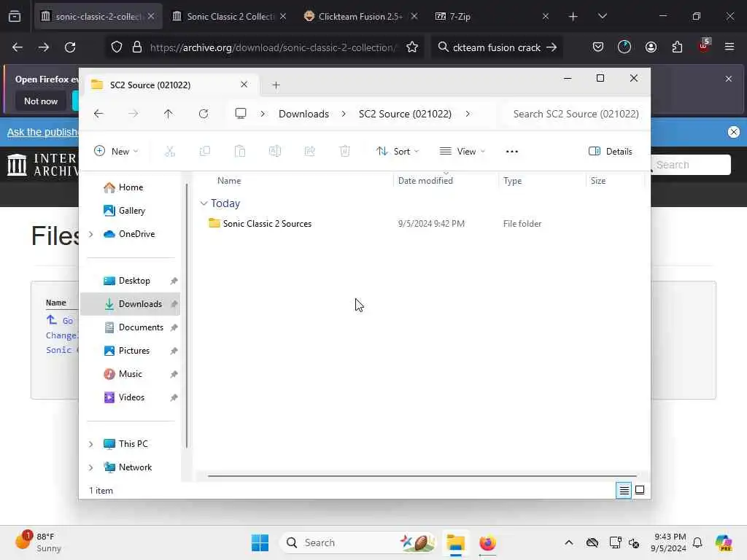Open Firefox extensions puzzle icon

point(677,47)
